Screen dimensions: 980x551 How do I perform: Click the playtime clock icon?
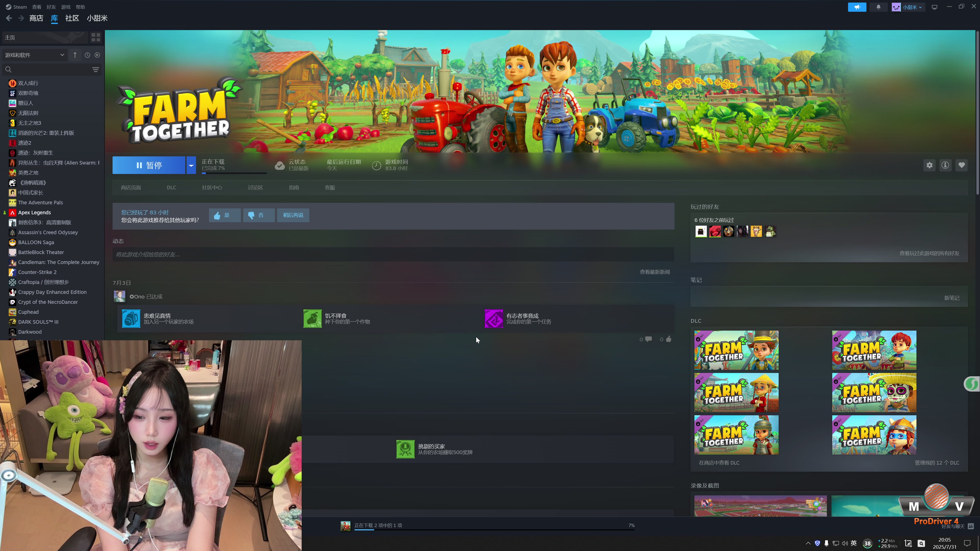click(376, 165)
